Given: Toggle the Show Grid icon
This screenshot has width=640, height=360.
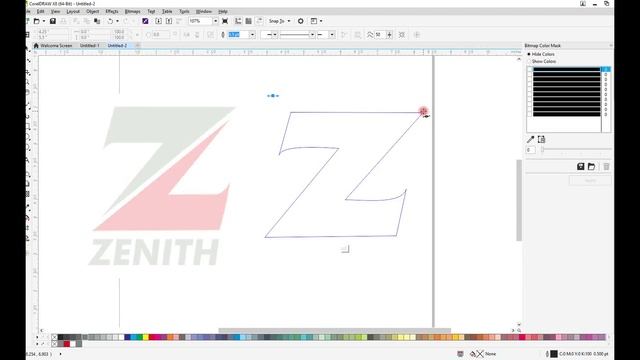Looking at the screenshot, I should pos(248,21).
